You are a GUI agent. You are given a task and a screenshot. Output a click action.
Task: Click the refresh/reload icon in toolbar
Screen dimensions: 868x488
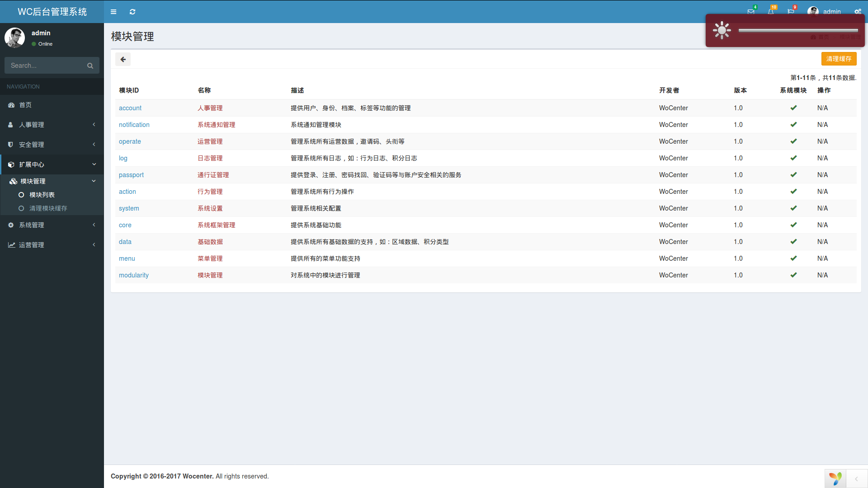(133, 11)
